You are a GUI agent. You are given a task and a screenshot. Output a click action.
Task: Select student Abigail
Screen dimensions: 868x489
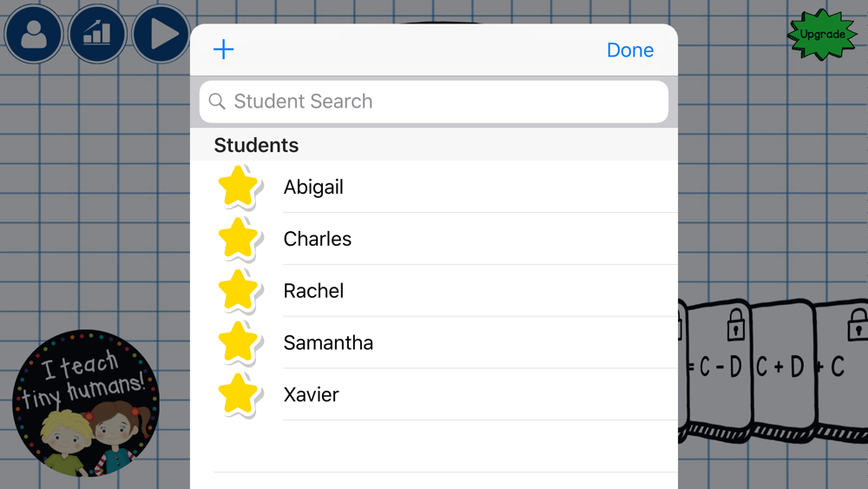(434, 187)
